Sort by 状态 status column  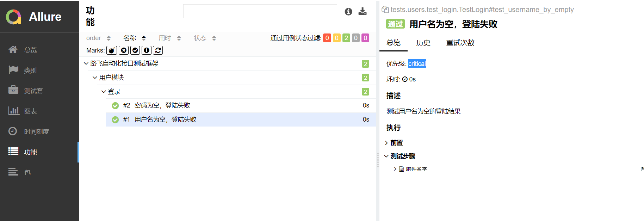pos(205,38)
